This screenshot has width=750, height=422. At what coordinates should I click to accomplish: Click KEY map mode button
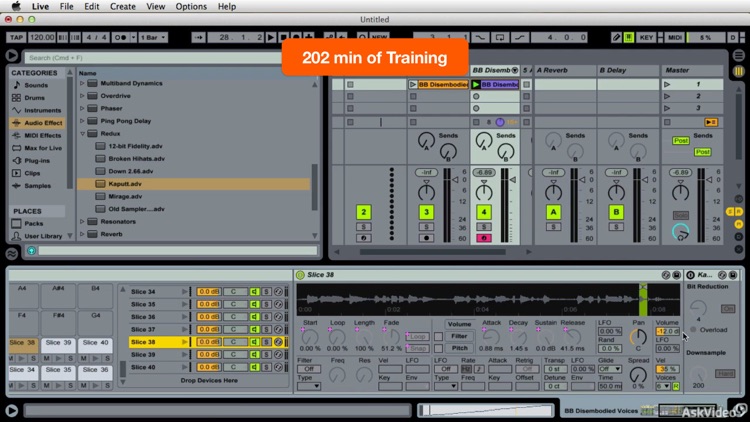[646, 37]
